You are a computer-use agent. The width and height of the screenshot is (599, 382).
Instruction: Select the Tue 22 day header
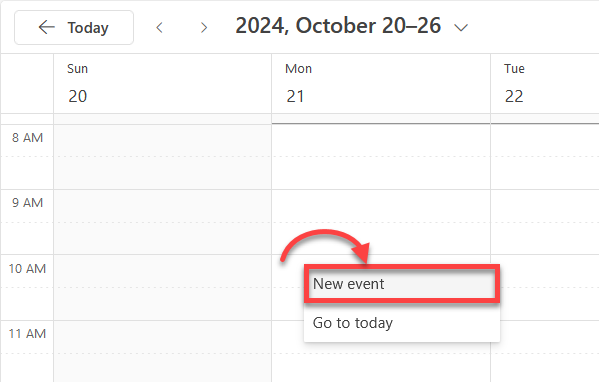click(545, 83)
